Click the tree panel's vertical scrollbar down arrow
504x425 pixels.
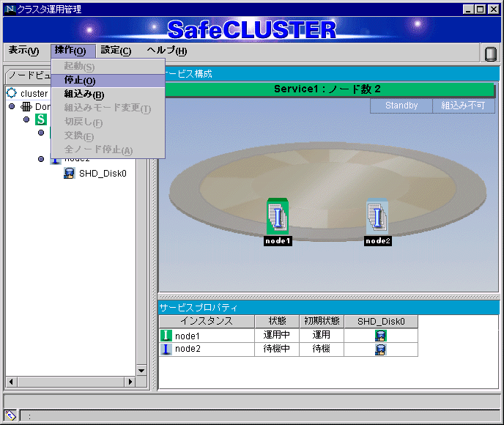click(141, 370)
